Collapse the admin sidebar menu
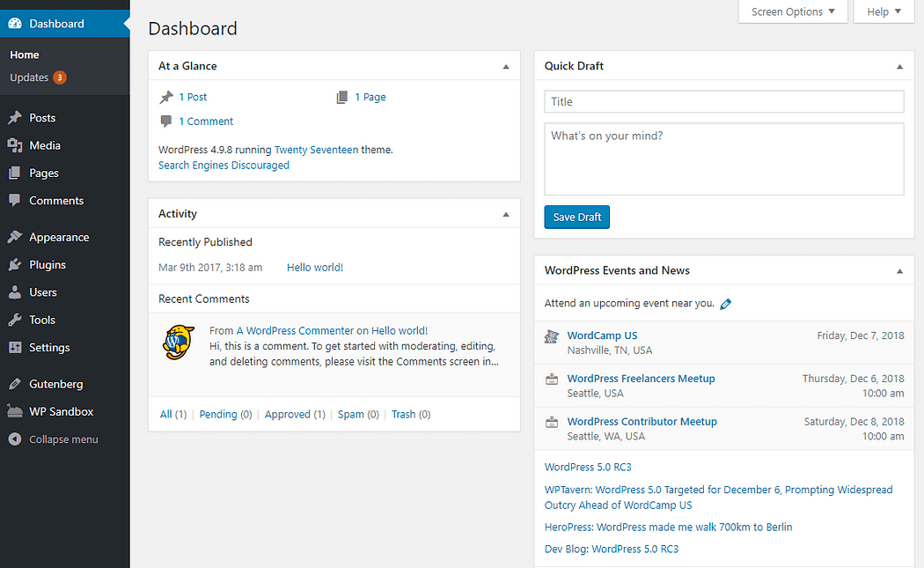Image resolution: width=924 pixels, height=568 pixels. (62, 439)
